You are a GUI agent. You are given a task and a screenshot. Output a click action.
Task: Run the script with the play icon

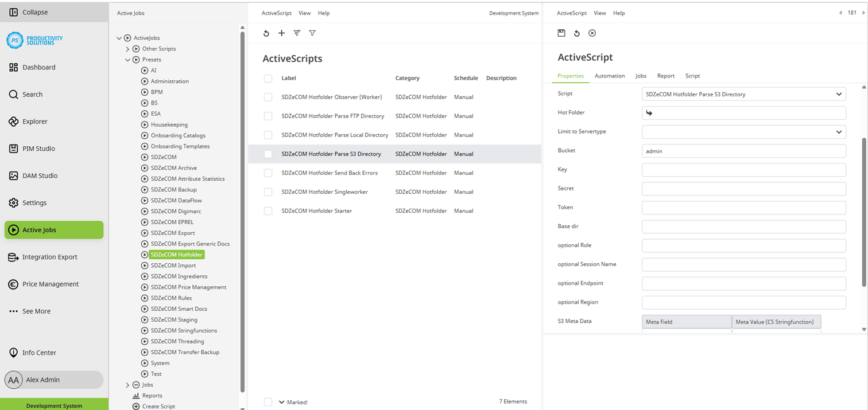pos(592,33)
